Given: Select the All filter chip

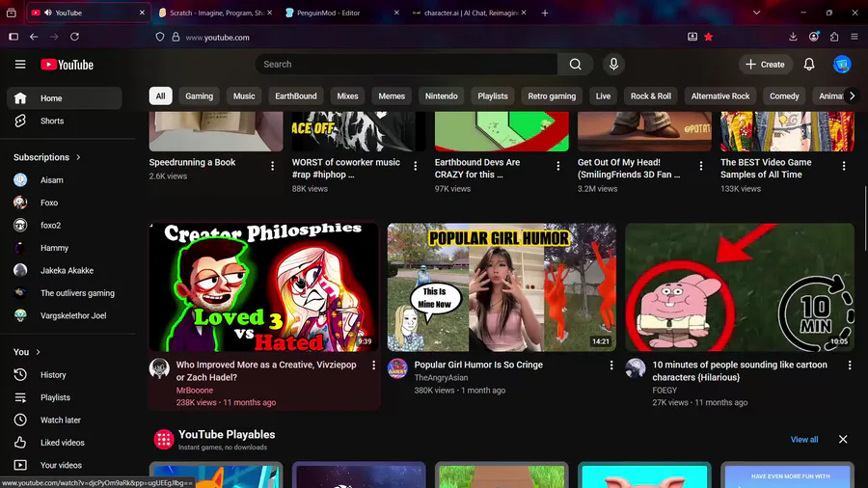Looking at the screenshot, I should 160,95.
